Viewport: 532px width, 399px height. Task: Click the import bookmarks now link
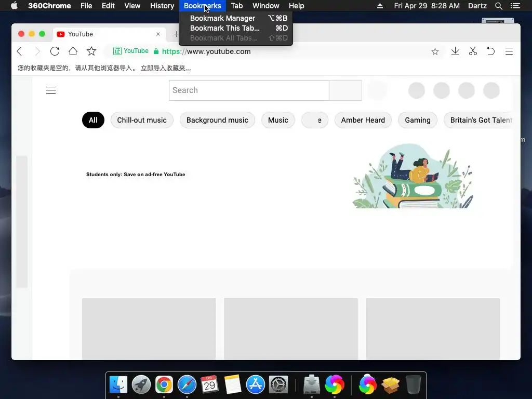tap(166, 68)
